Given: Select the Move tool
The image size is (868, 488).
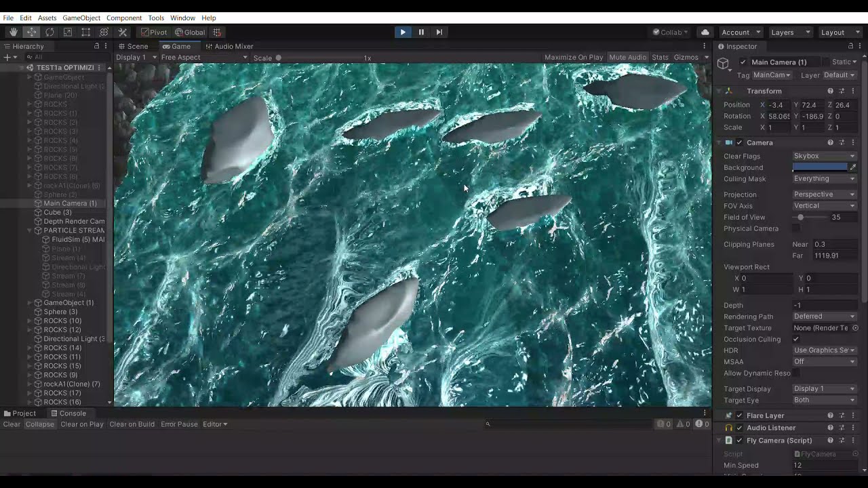Looking at the screenshot, I should pyautogui.click(x=31, y=32).
